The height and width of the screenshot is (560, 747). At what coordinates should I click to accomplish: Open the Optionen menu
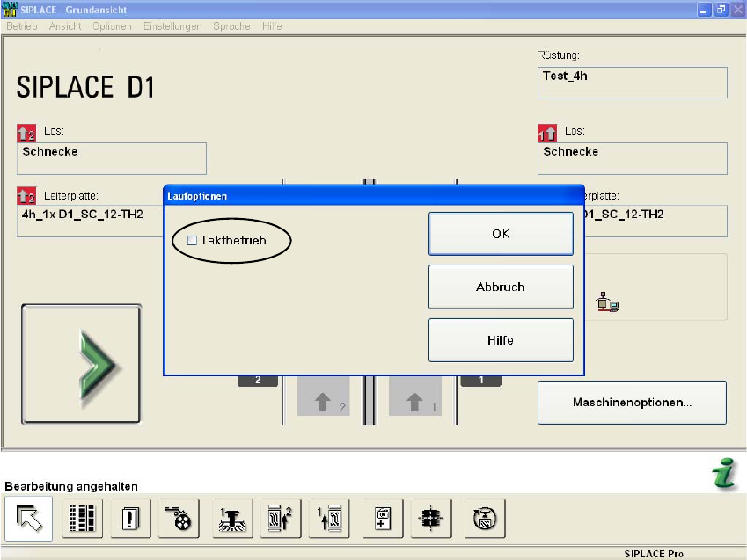(x=112, y=26)
